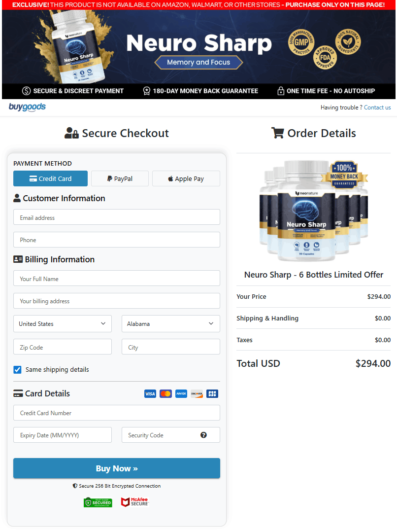Open the United States country dropdown
Image resolution: width=397 pixels, height=532 pixels.
tap(63, 323)
